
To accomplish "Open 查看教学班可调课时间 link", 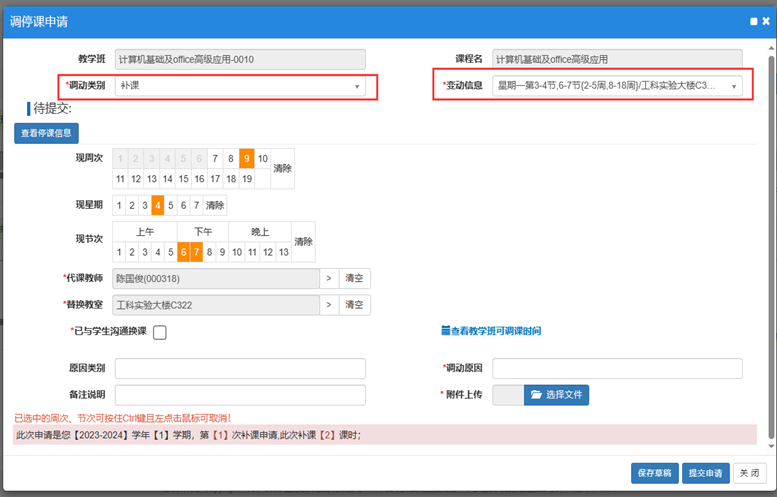I will pyautogui.click(x=497, y=331).
